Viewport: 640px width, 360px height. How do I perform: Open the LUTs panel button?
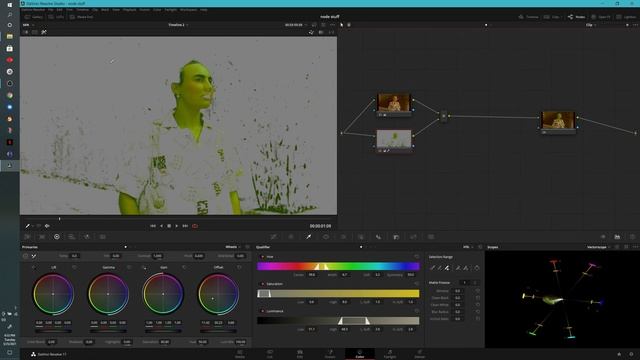pyautogui.click(x=56, y=17)
